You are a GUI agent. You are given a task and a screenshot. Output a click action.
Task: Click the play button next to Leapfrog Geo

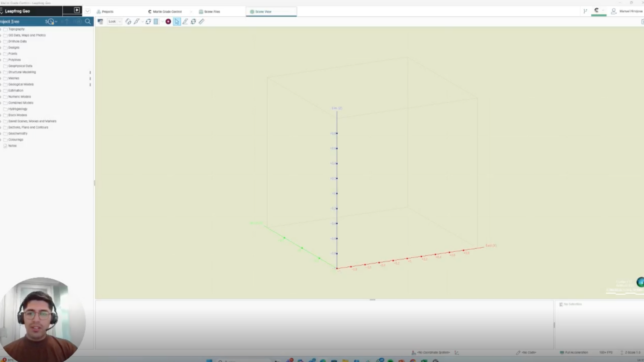pos(77,10)
